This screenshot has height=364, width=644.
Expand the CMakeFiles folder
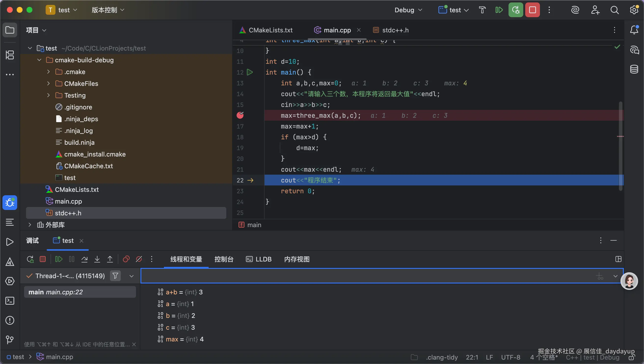click(49, 83)
